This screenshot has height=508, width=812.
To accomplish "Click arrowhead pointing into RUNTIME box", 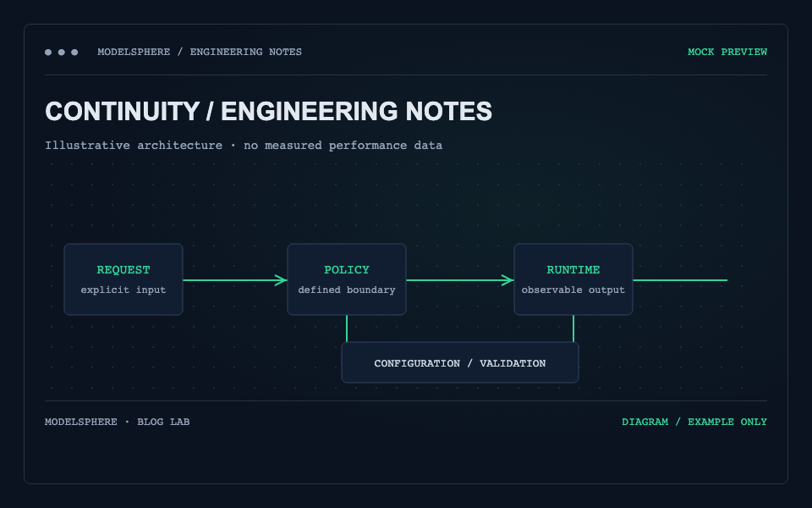I will coord(507,280).
